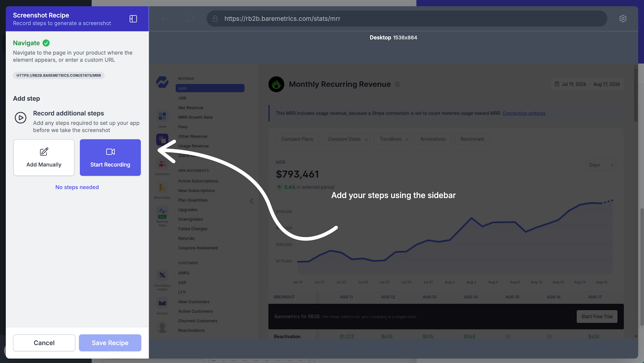Open the Upgrades metric
Screen dimensions: 644x363
point(188,210)
